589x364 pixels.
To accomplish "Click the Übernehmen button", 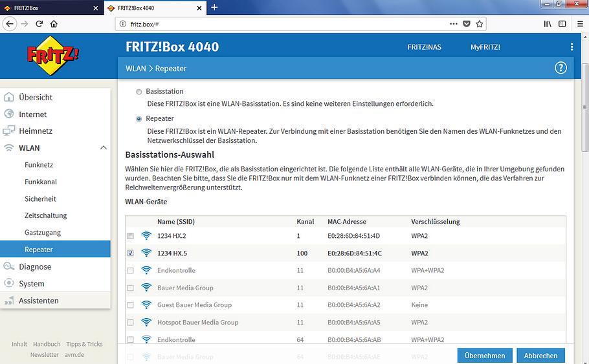I will 485,356.
